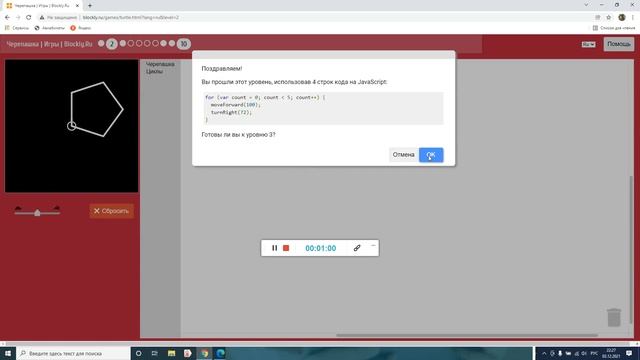This screenshot has height=360, width=640.
Task: Open the Сервисы bookmark
Action: [17, 28]
